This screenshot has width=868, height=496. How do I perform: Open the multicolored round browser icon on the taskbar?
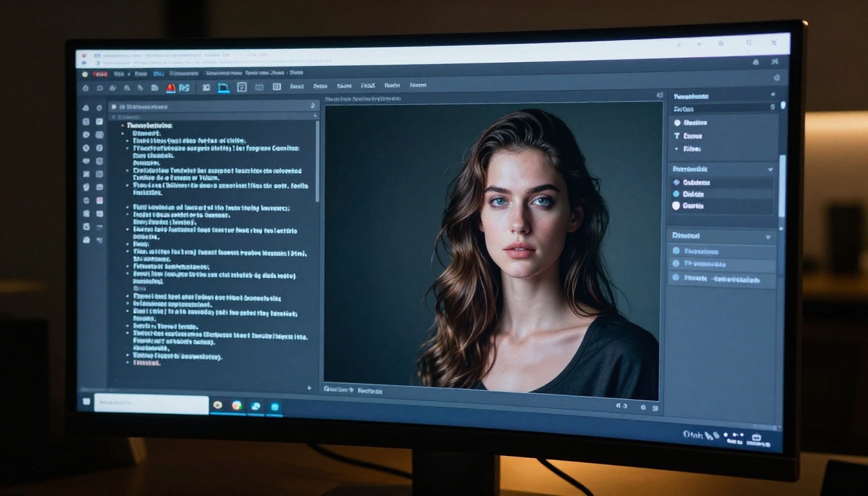point(237,406)
